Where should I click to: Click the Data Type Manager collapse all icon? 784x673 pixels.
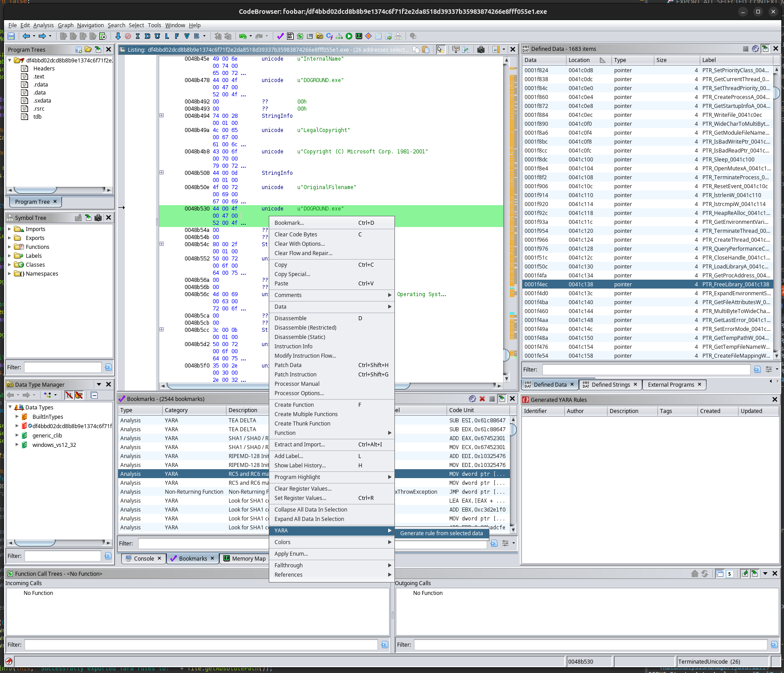pos(94,395)
